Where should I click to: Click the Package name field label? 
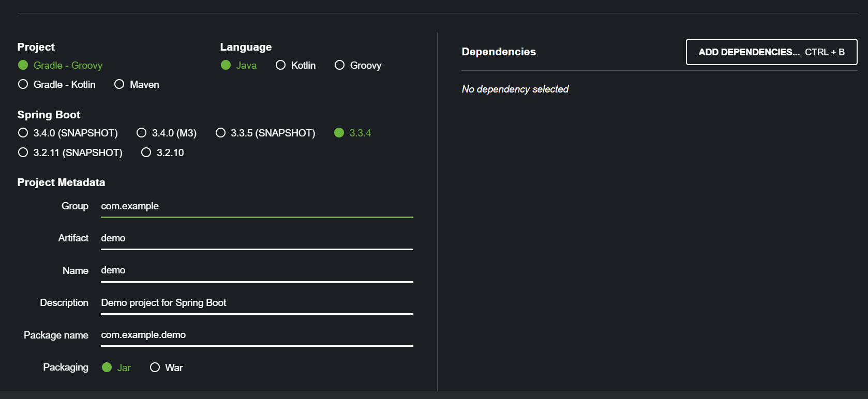[x=56, y=335]
